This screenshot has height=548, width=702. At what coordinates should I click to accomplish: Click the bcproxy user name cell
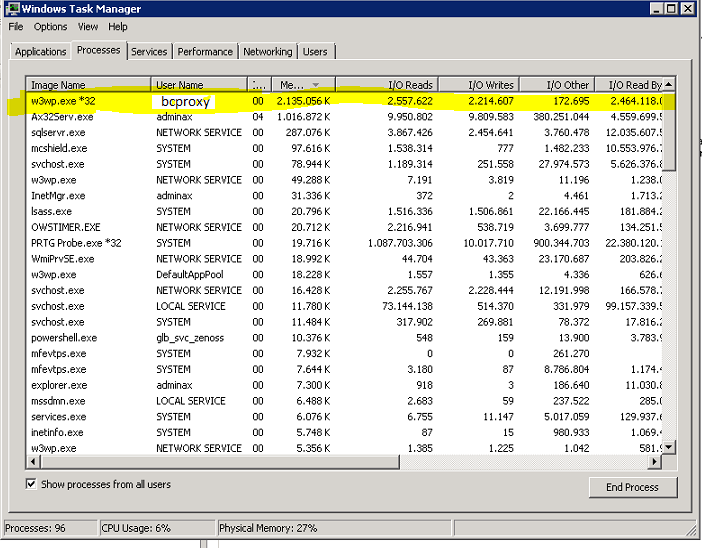tap(185, 102)
